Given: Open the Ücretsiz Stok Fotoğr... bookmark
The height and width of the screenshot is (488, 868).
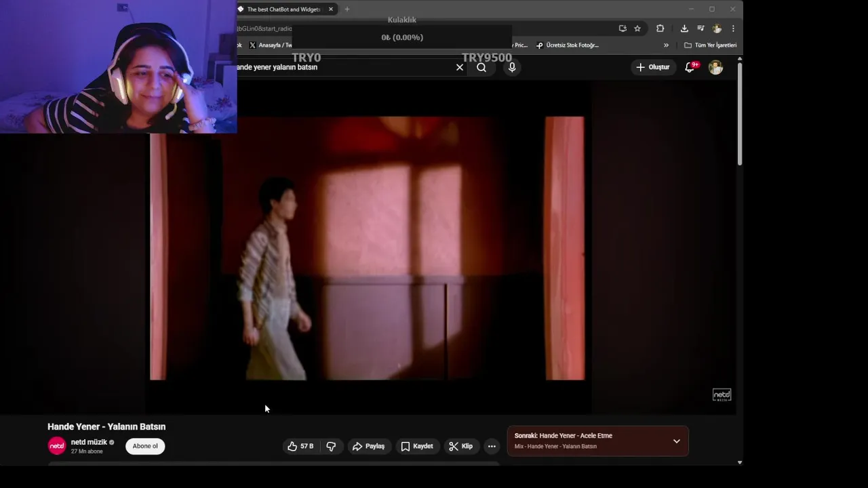Looking at the screenshot, I should click(x=568, y=45).
